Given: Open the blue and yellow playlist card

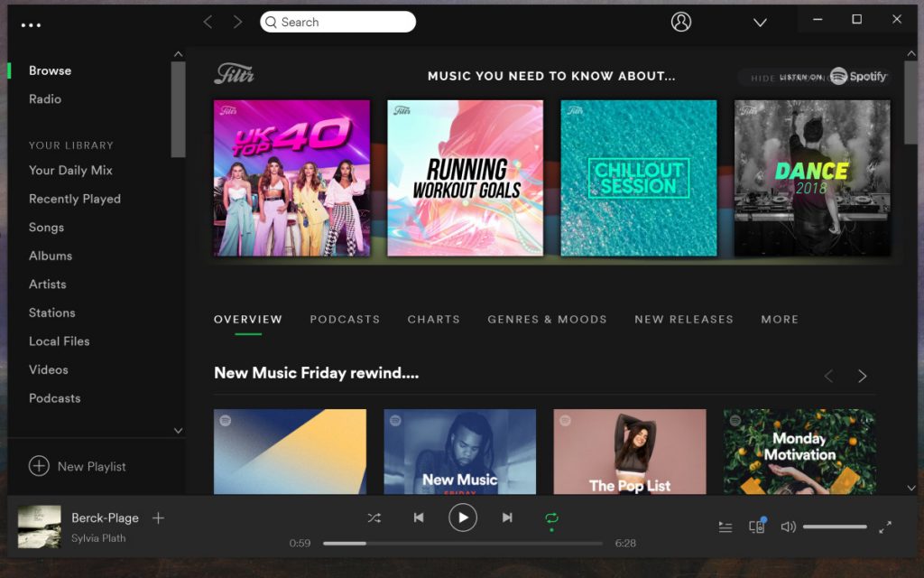Looking at the screenshot, I should click(x=290, y=452).
